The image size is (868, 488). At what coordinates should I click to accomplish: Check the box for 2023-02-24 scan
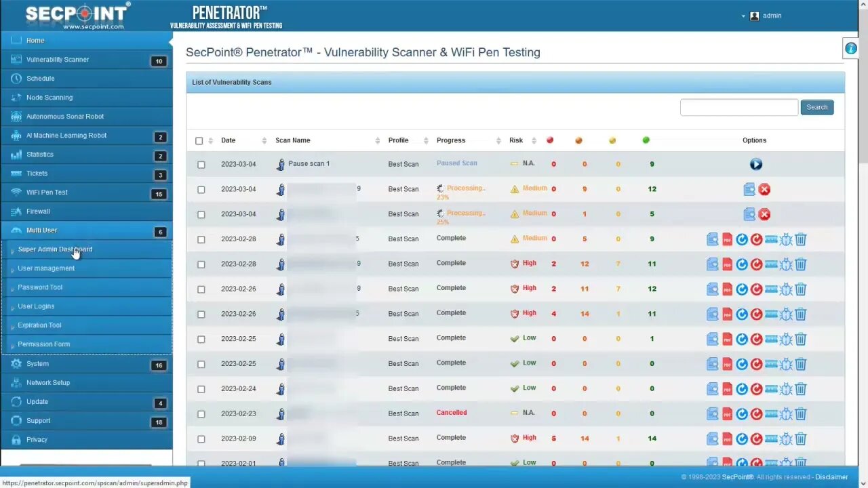coord(201,390)
